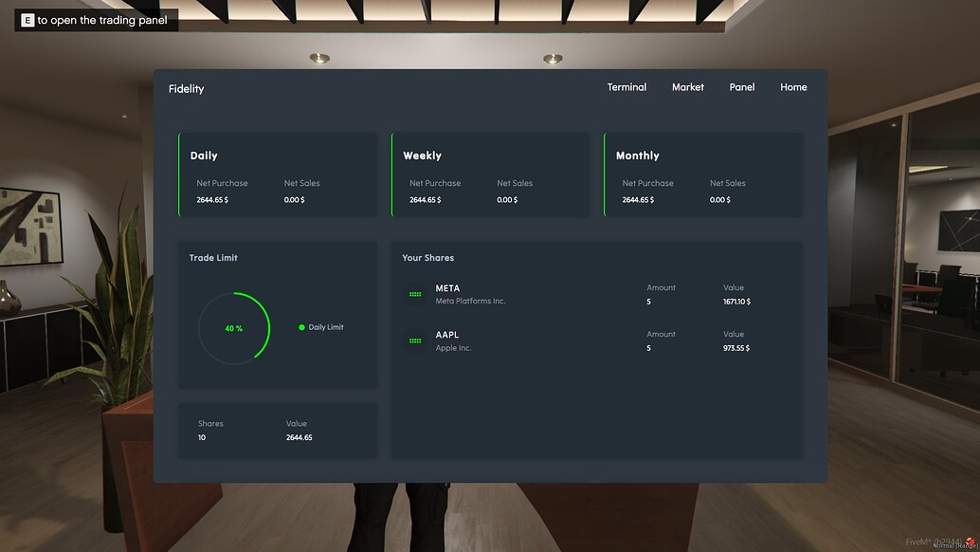Switch to the Terminal tab
This screenshot has width=980, height=552.
coord(626,86)
